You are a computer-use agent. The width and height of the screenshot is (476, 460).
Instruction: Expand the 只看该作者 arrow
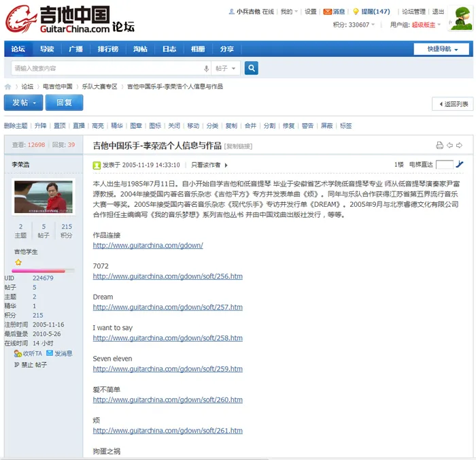[x=226, y=165]
